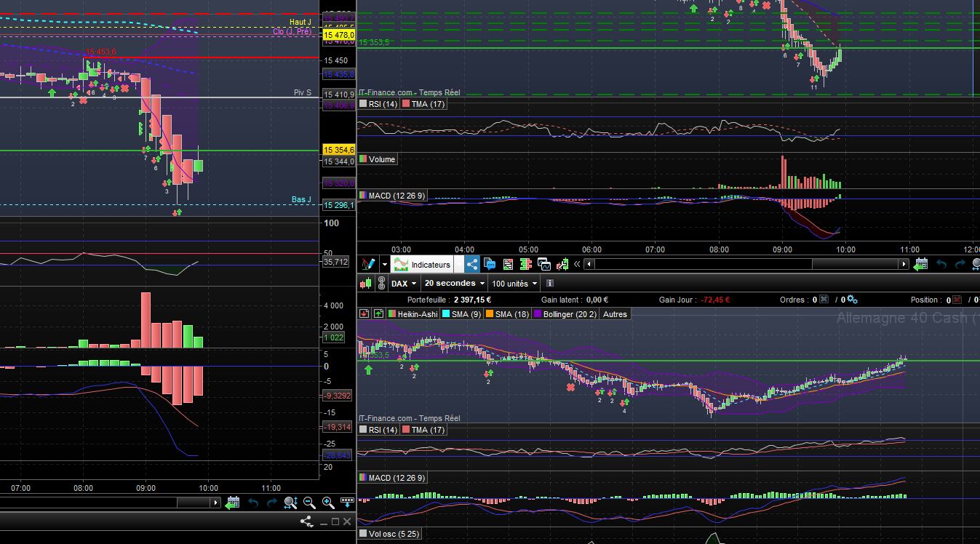980x544 pixels.
Task: Click the green up-arrow buy icon
Action: pos(378,314)
